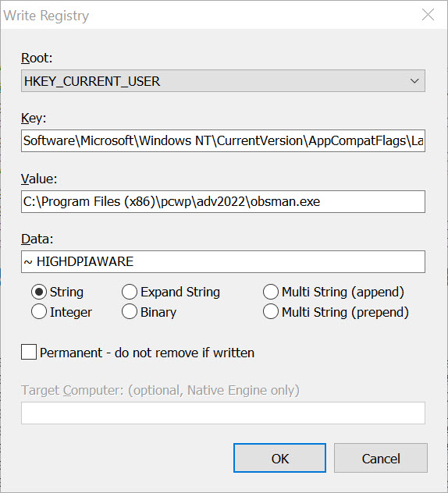Click the Value: label
Image resolution: width=448 pixels, height=493 pixels.
[39, 179]
